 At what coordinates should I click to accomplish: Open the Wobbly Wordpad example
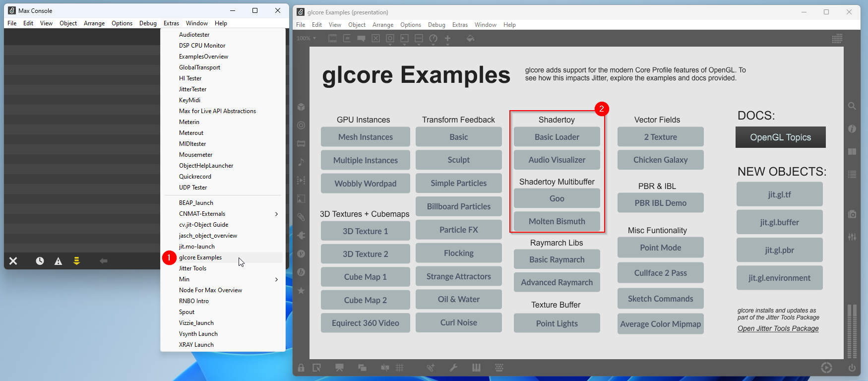pyautogui.click(x=366, y=184)
